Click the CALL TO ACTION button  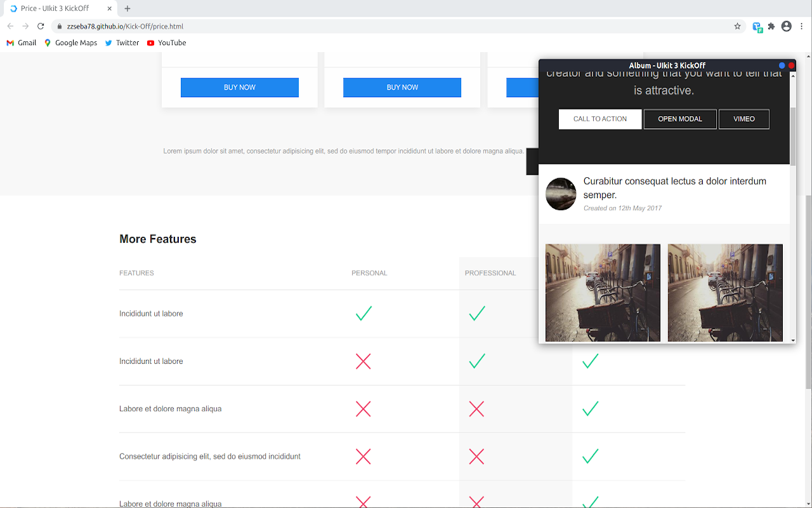tap(599, 119)
